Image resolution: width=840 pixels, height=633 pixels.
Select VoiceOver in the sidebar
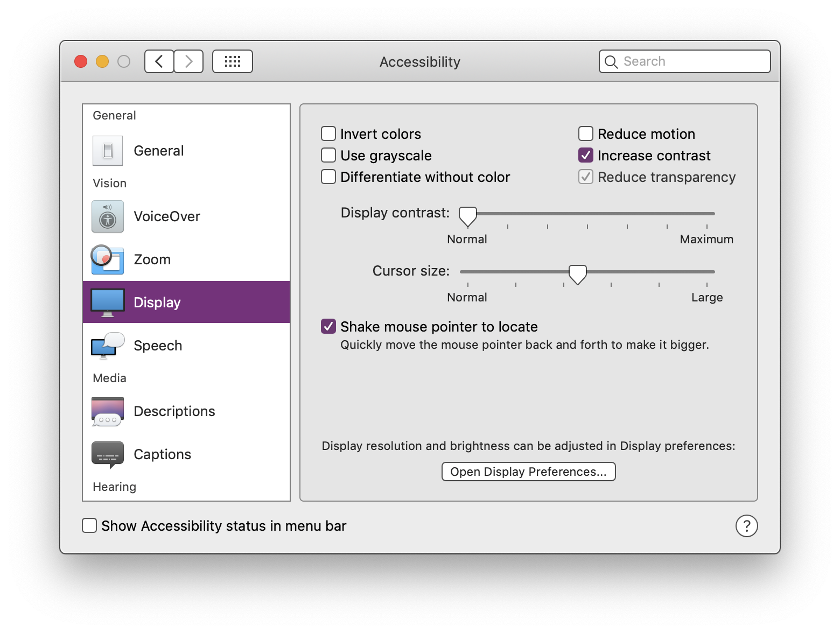click(x=186, y=216)
